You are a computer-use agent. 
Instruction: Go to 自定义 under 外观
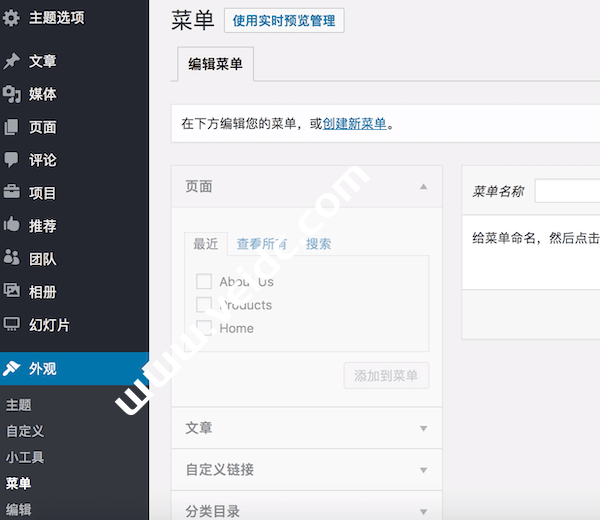point(25,431)
